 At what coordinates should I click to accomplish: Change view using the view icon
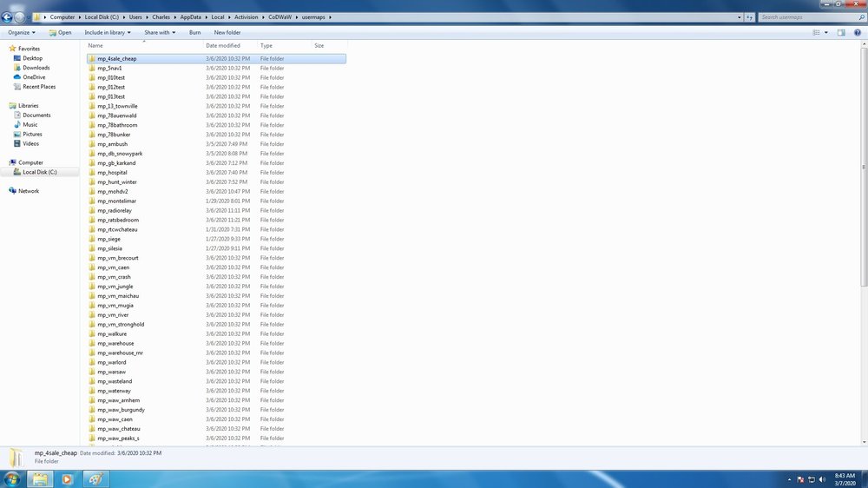[816, 32]
